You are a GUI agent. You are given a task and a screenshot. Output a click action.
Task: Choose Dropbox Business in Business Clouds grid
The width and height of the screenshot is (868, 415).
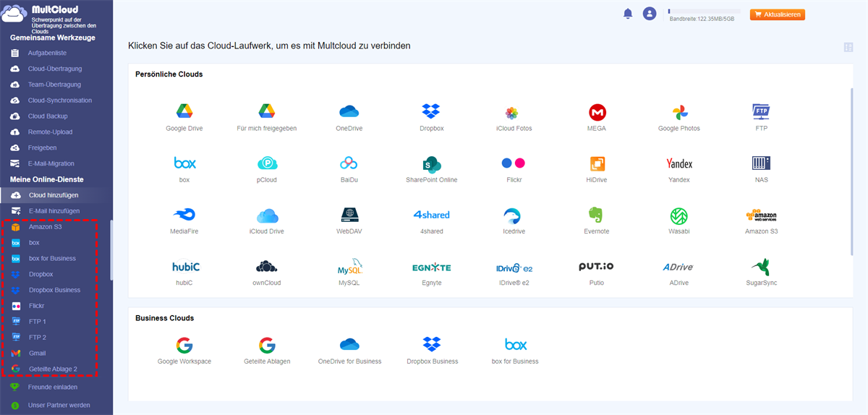[x=432, y=351]
